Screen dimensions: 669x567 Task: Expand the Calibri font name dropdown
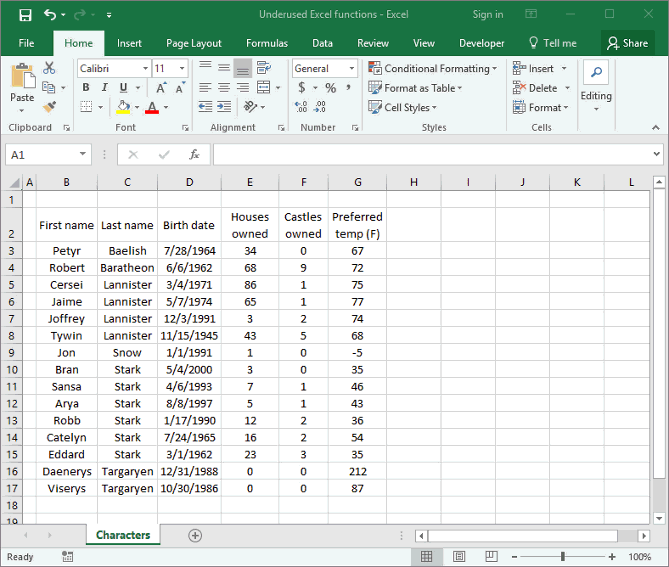point(142,69)
